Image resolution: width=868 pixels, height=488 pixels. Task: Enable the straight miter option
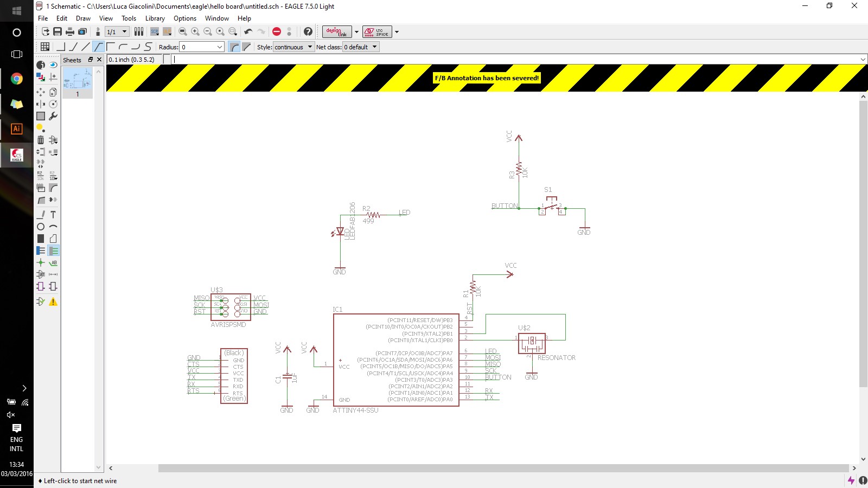pyautogui.click(x=247, y=47)
